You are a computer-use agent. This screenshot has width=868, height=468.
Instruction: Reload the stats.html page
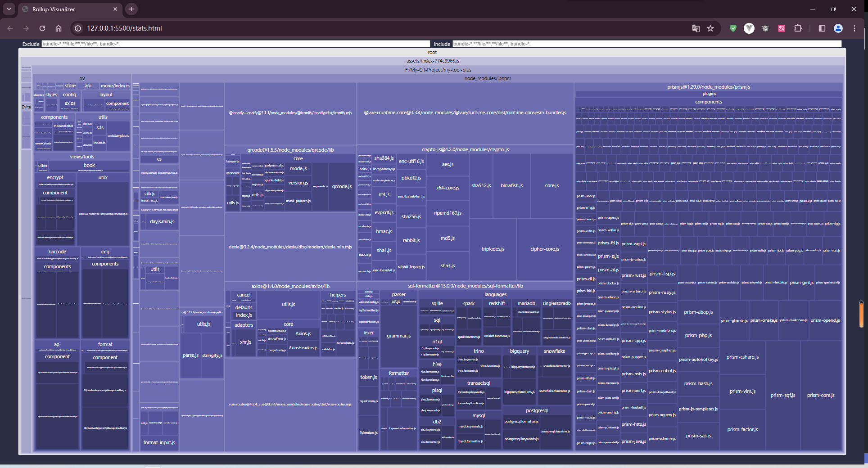(42, 28)
